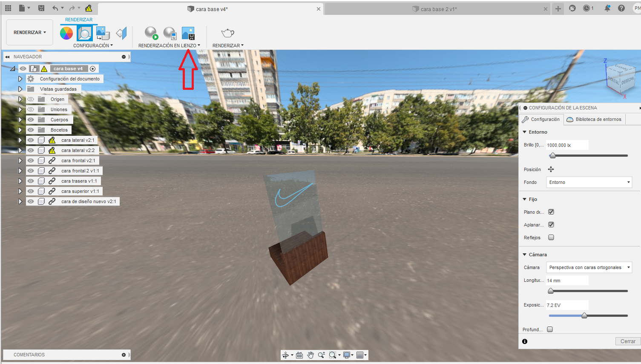Select the Pan hand tool

tap(310, 355)
